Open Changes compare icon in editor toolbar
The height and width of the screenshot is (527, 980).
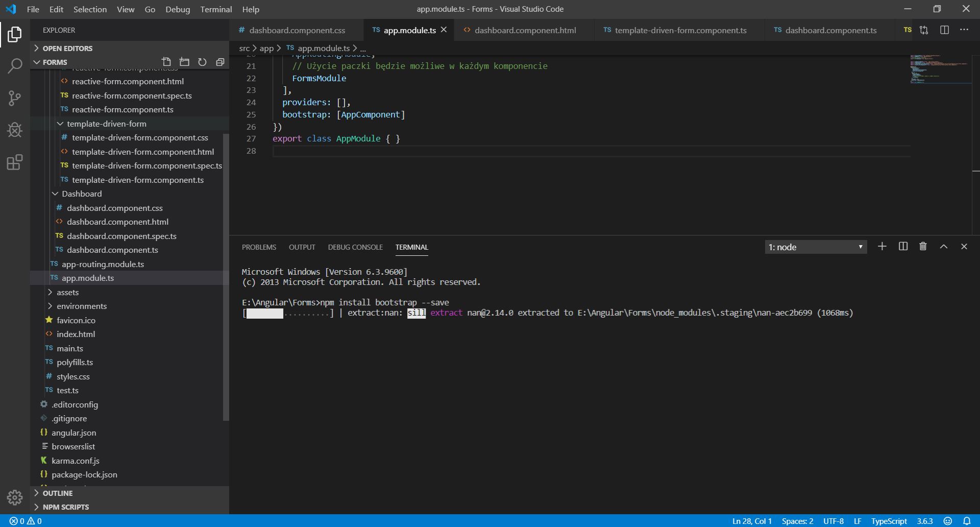tap(924, 30)
